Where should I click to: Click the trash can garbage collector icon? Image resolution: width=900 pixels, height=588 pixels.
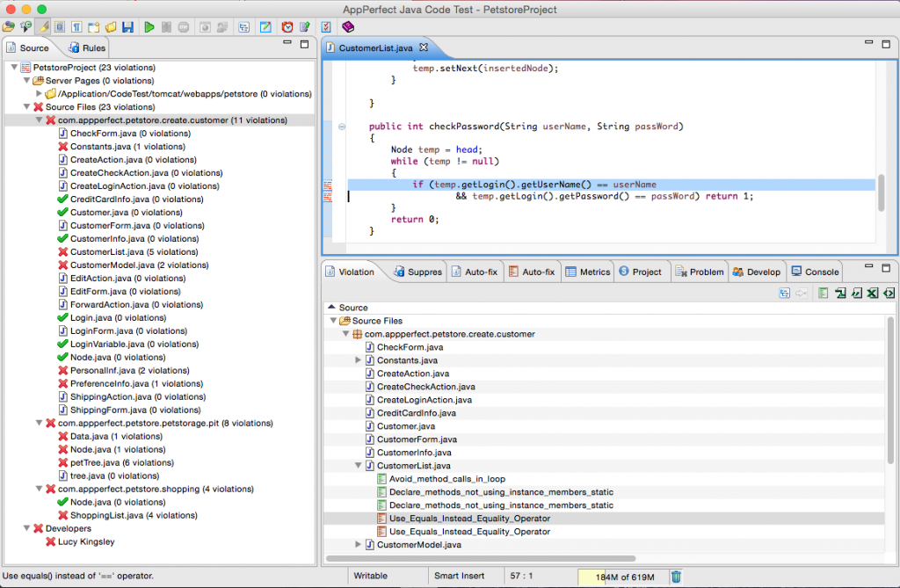coord(676,577)
